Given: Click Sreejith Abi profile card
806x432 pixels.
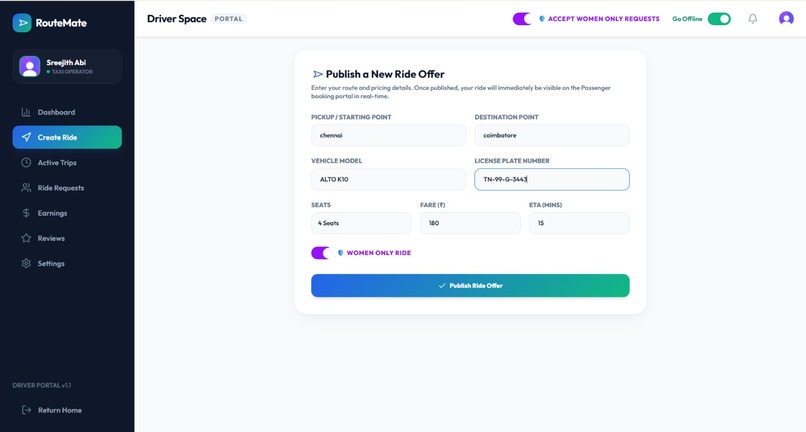Looking at the screenshot, I should pos(67,66).
